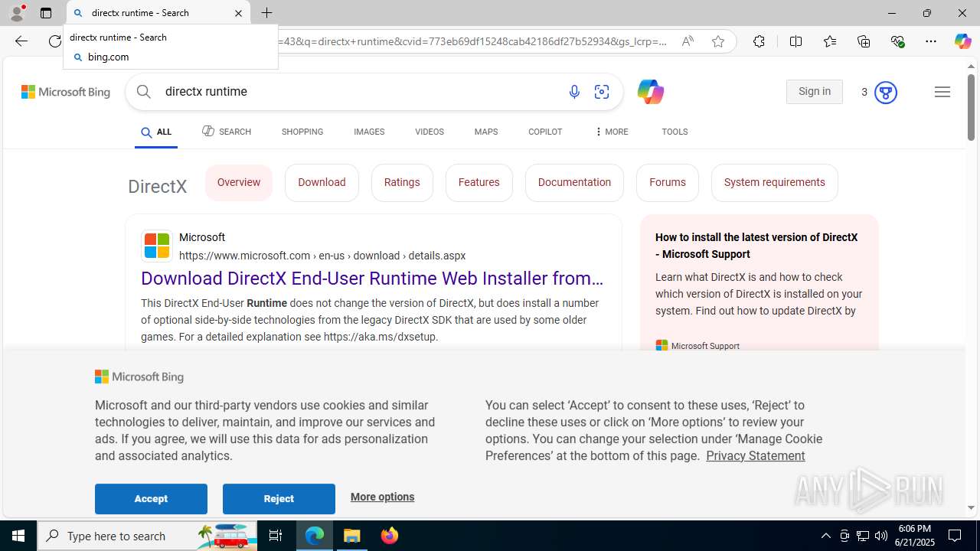Click the Read aloud icon in address bar

point(688,41)
